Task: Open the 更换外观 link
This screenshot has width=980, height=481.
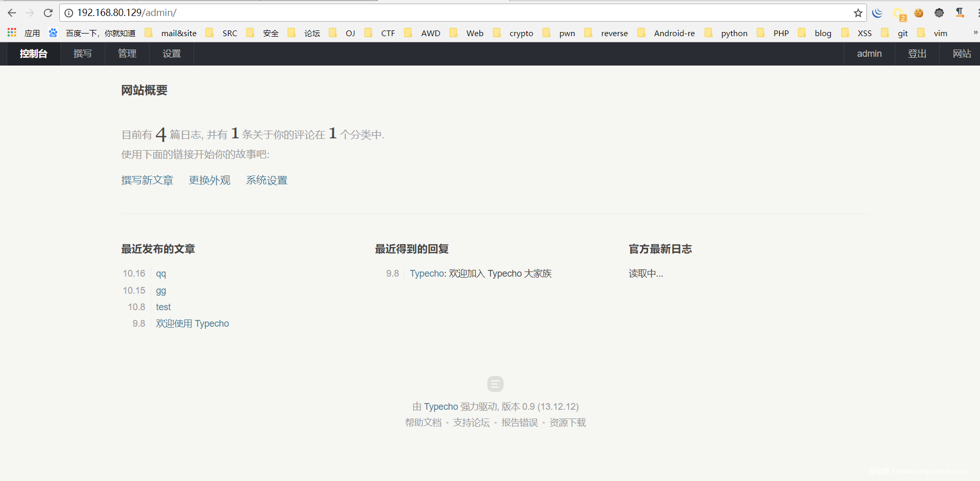Action: point(210,180)
